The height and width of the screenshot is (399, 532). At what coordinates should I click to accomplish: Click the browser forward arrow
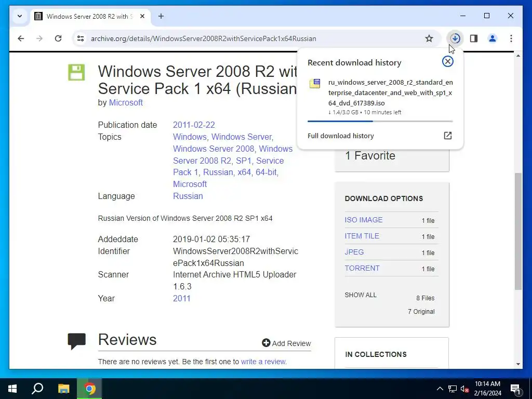[39, 38]
